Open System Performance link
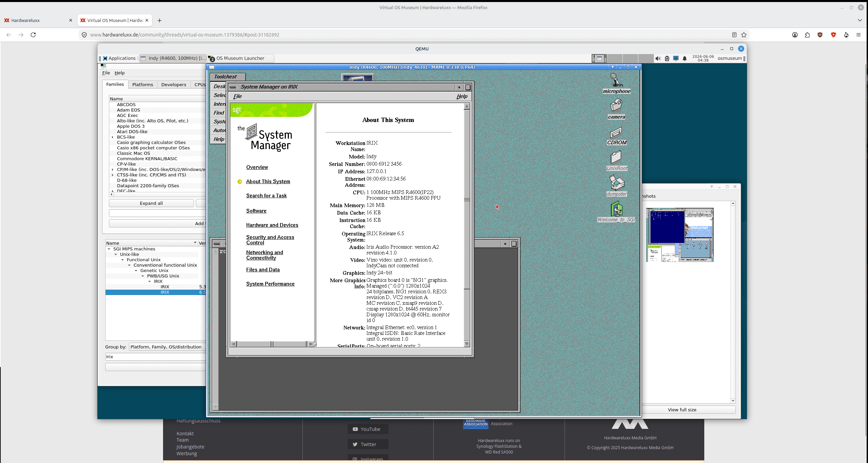The image size is (868, 463). tap(270, 284)
